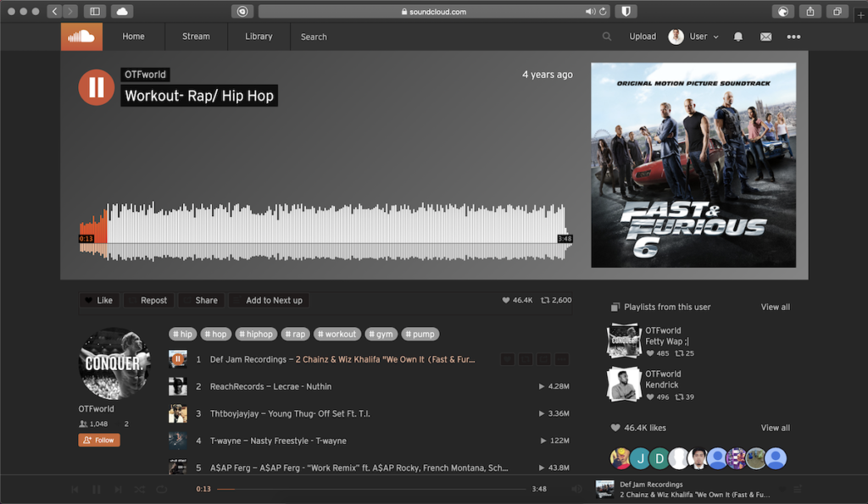Toggle Like on the playlist
Viewport: 868px width, 504px height.
99,300
